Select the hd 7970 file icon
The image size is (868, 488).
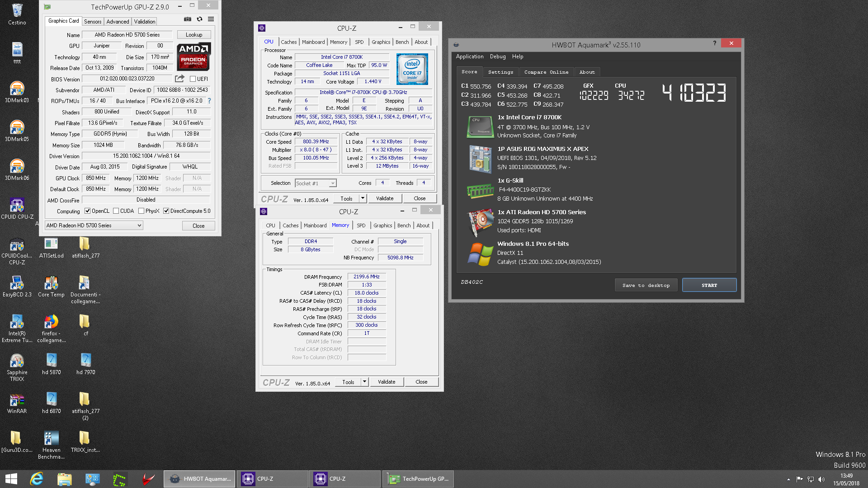pyautogui.click(x=85, y=364)
